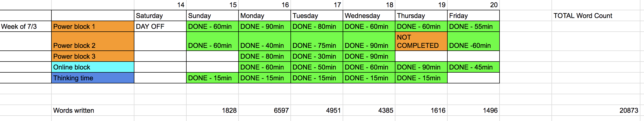Click the cyan Online block cell

(x=93, y=67)
